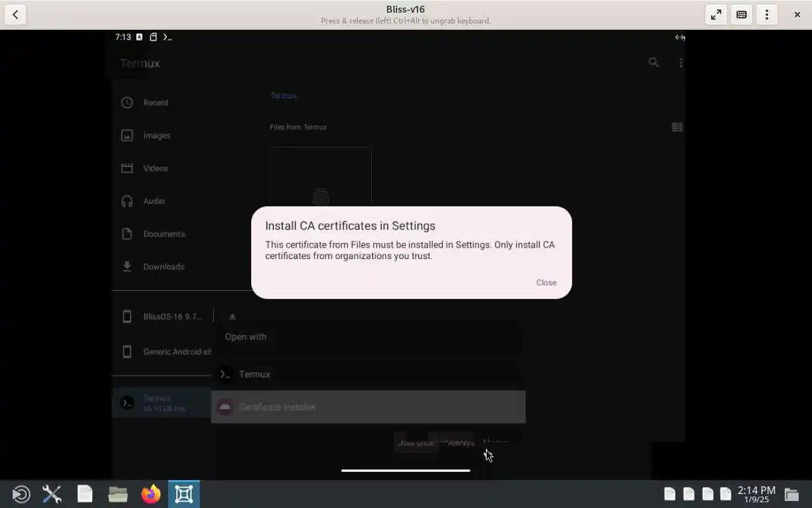Image resolution: width=812 pixels, height=508 pixels.
Task: Close the Install CA certificates dialog
Action: pos(546,283)
